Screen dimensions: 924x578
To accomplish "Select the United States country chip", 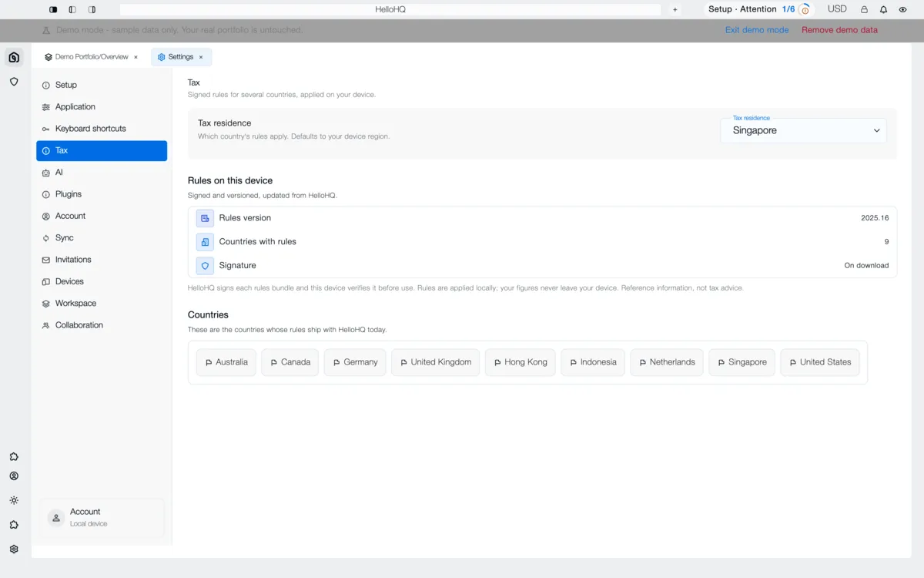I will pyautogui.click(x=820, y=362).
